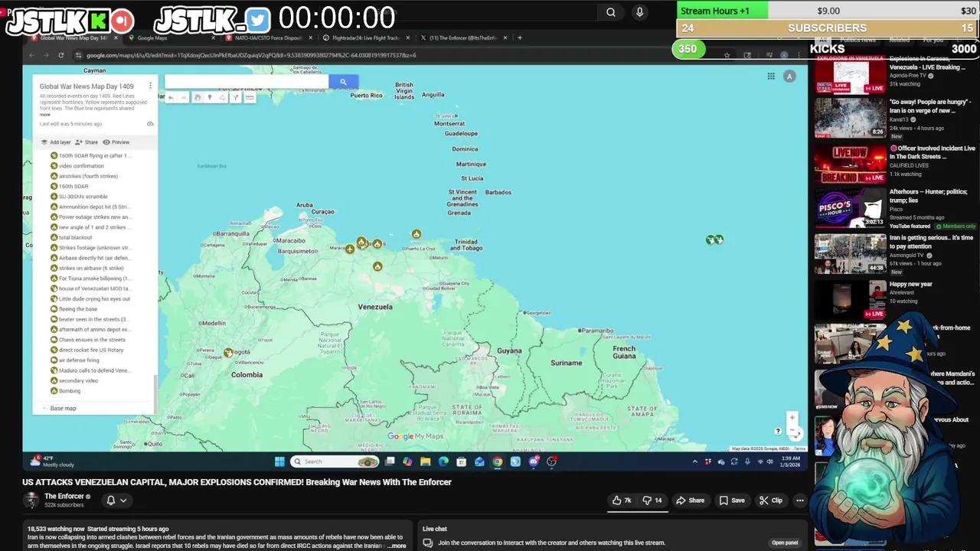Click the YouTube search magnifier icon
Viewport: 980px width, 551px height.
[x=610, y=11]
